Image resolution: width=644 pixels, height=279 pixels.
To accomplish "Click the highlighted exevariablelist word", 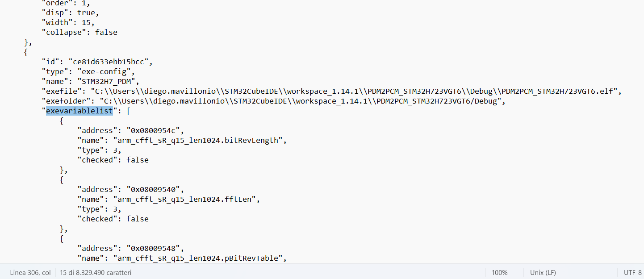I will click(79, 111).
